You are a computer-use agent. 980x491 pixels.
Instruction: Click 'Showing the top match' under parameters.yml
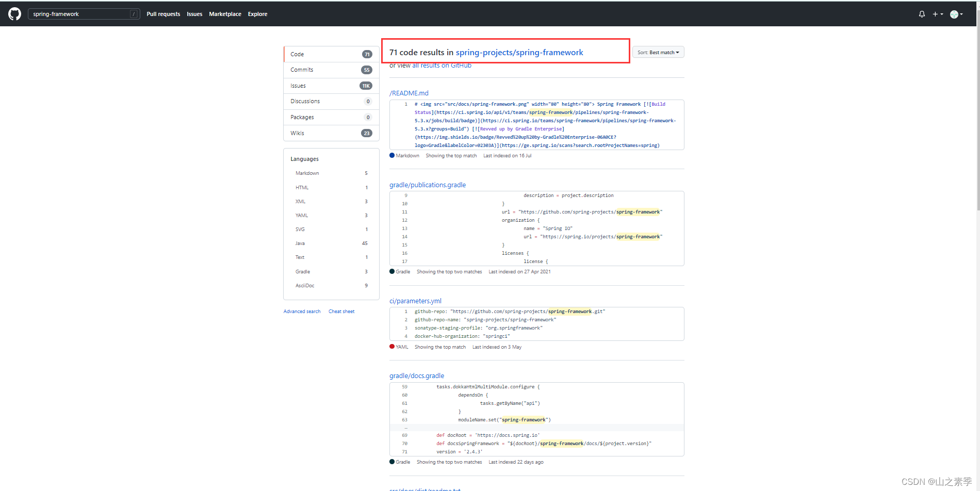tap(440, 347)
